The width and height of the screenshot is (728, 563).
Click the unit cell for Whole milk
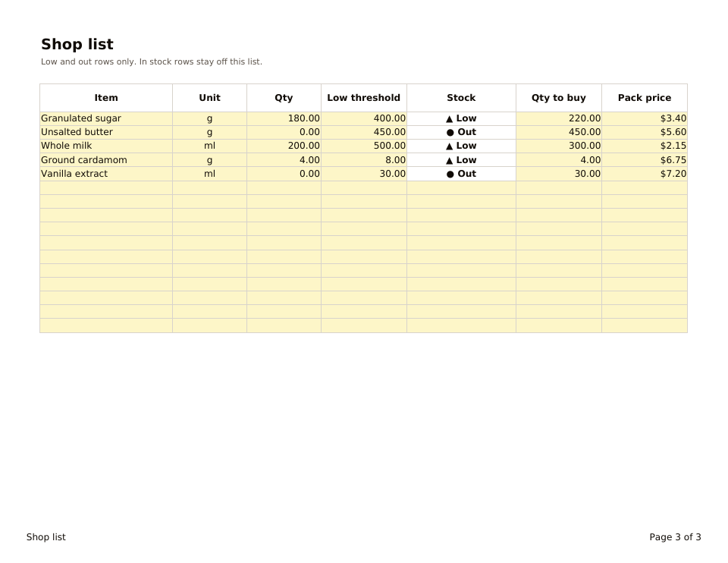click(209, 146)
